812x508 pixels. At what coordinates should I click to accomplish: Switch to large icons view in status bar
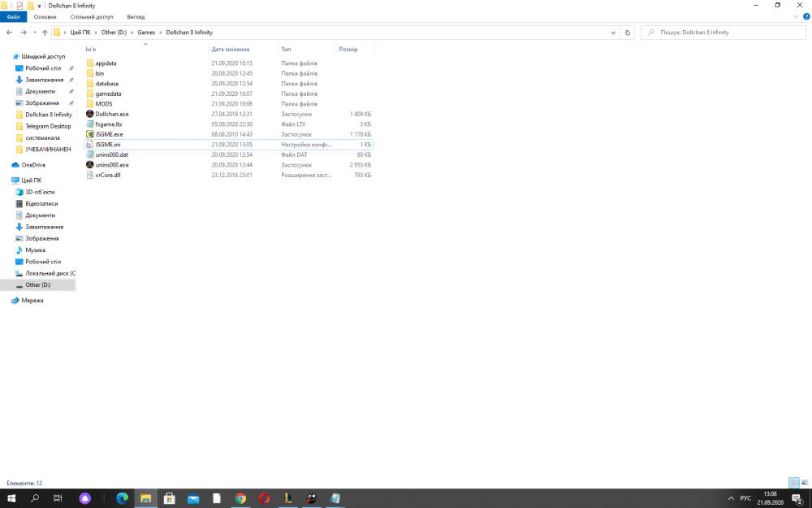805,483
